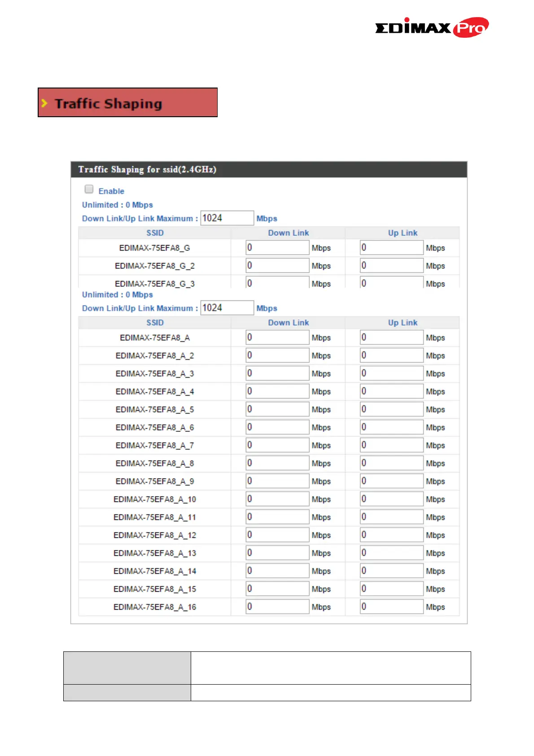Set Up Link for EDIMAX-75EFA8_A_12
Viewport: 534px width, 756px height.
point(392,535)
